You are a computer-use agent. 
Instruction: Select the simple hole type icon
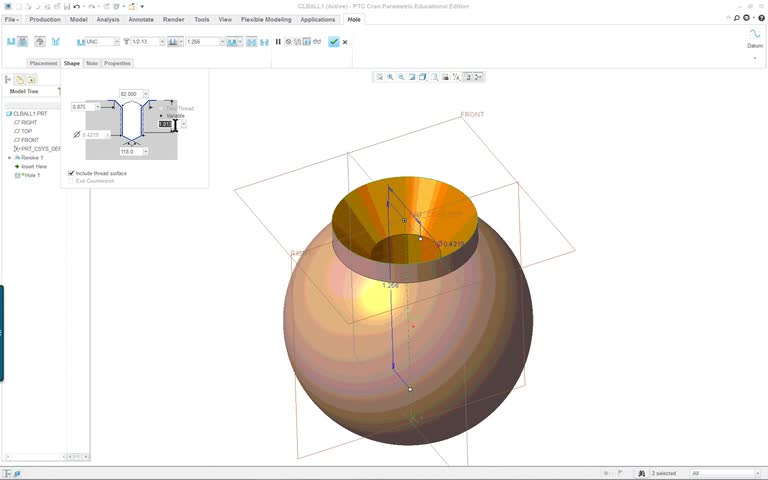point(11,42)
